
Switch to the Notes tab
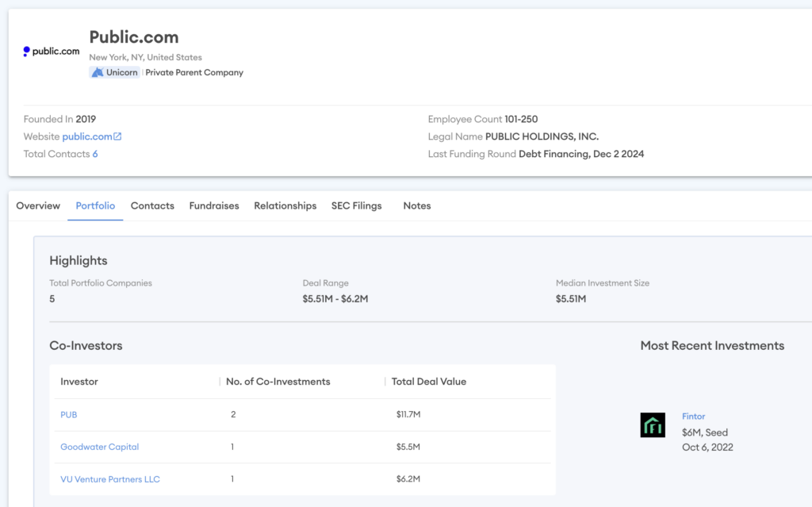417,205
